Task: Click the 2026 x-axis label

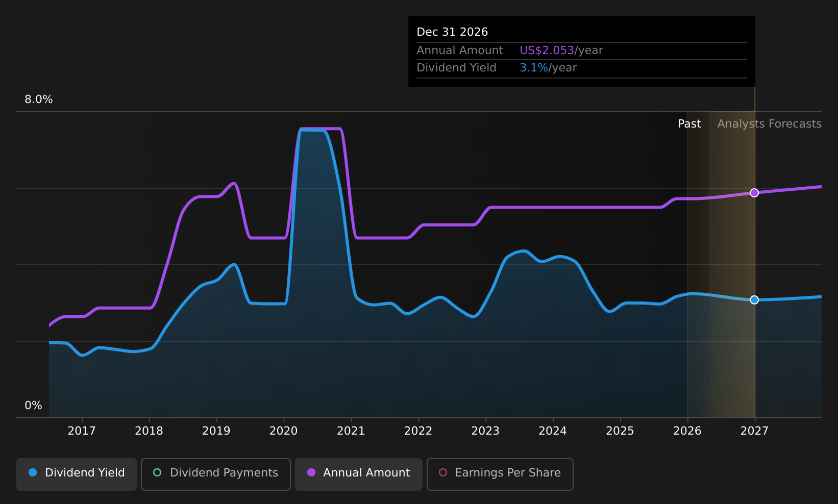Action: (687, 431)
